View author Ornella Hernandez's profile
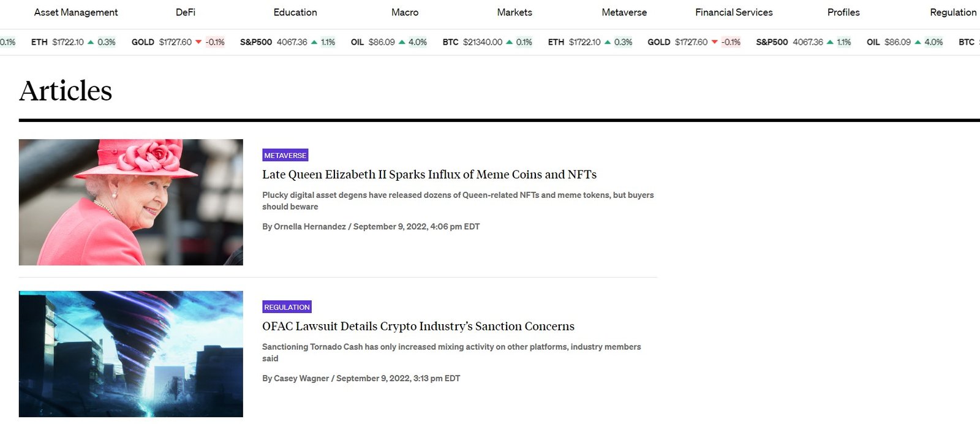The width and height of the screenshot is (980, 424). click(x=310, y=227)
